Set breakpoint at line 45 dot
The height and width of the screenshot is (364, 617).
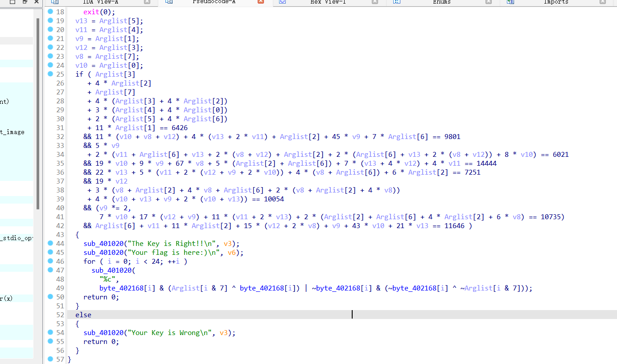(50, 252)
